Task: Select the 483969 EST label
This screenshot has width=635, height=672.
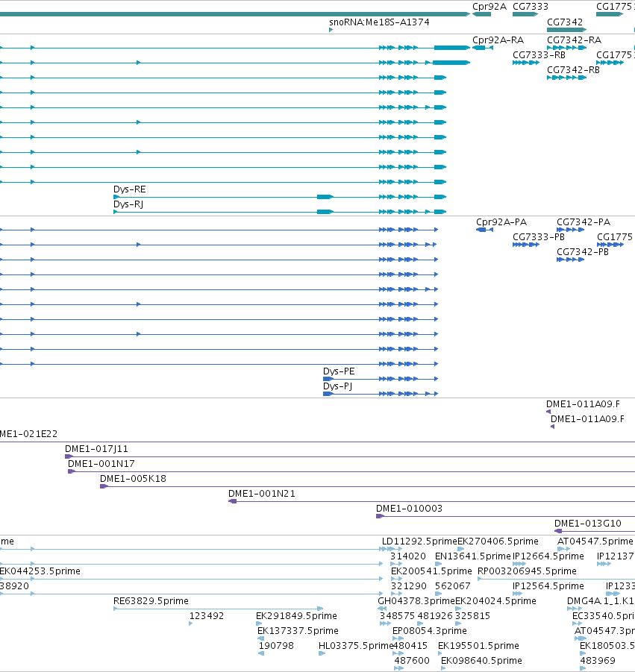Action: (x=598, y=661)
